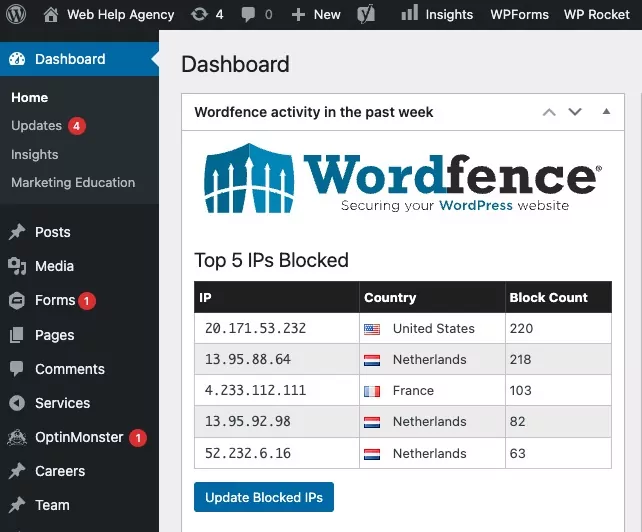642x532 pixels.
Task: Click the Netherlands flag for 13.95.88.64
Action: click(x=372, y=360)
